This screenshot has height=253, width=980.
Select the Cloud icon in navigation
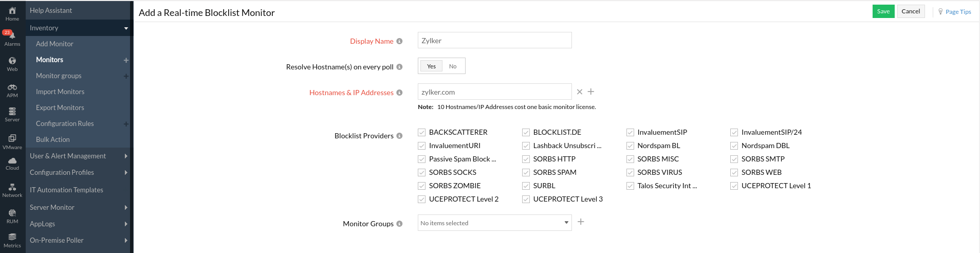[x=12, y=162]
